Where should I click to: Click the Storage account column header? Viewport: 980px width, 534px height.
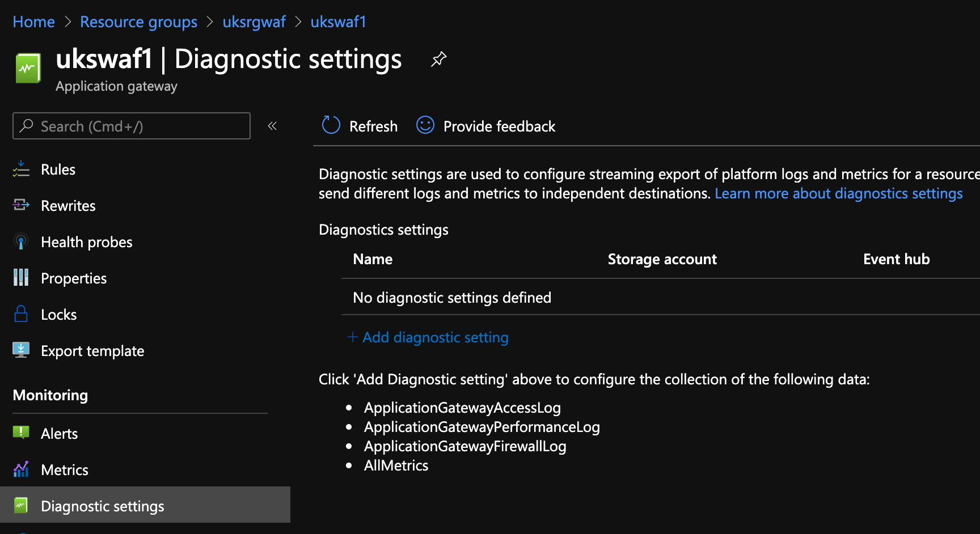tap(662, 259)
